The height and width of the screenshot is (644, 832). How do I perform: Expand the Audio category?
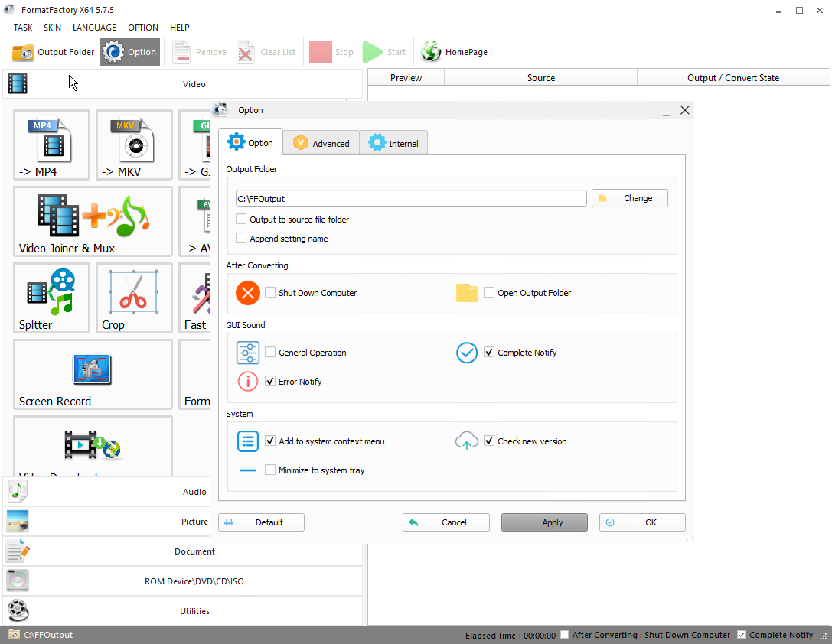pyautogui.click(x=107, y=492)
